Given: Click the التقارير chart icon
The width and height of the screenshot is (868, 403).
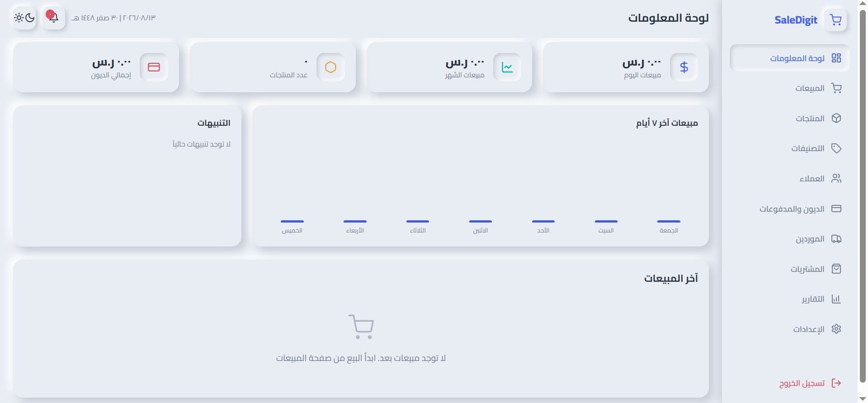Looking at the screenshot, I should [836, 299].
